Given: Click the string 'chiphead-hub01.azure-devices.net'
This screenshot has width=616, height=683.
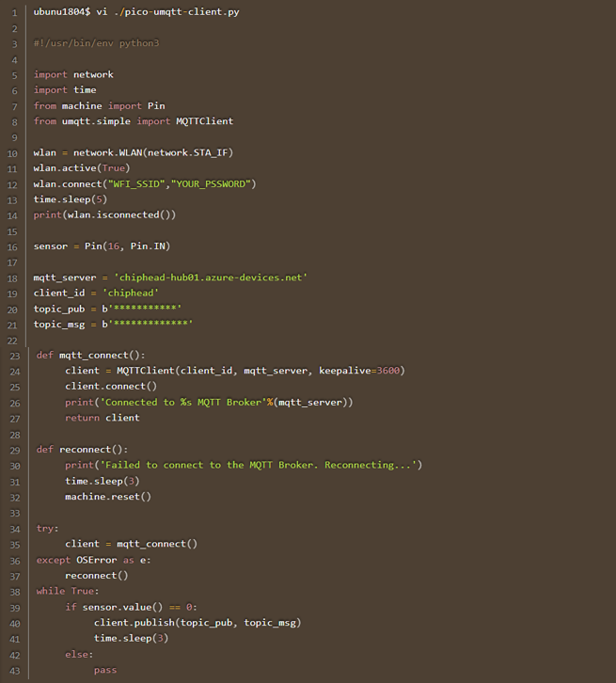Looking at the screenshot, I should [211, 278].
